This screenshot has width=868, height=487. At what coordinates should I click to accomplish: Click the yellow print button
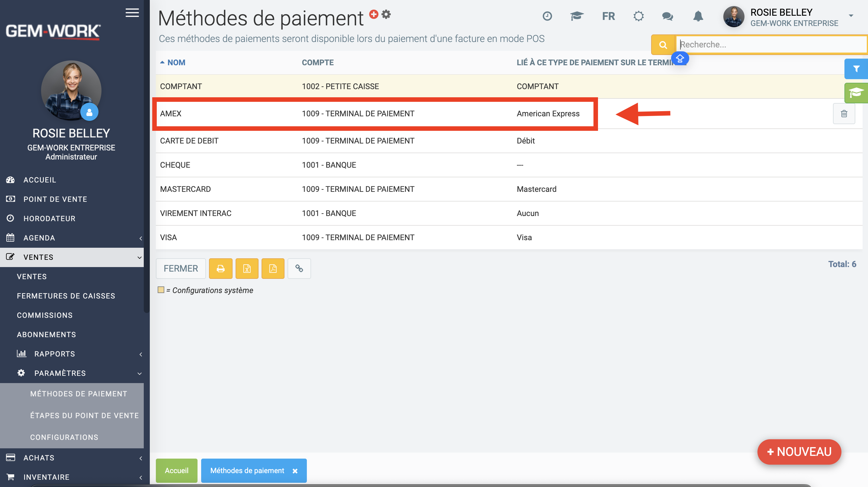point(220,269)
